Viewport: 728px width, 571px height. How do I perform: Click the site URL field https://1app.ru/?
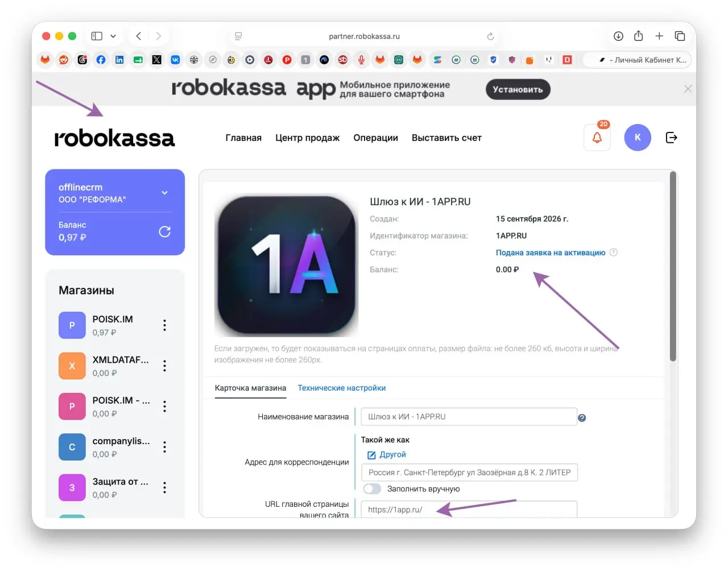(469, 509)
